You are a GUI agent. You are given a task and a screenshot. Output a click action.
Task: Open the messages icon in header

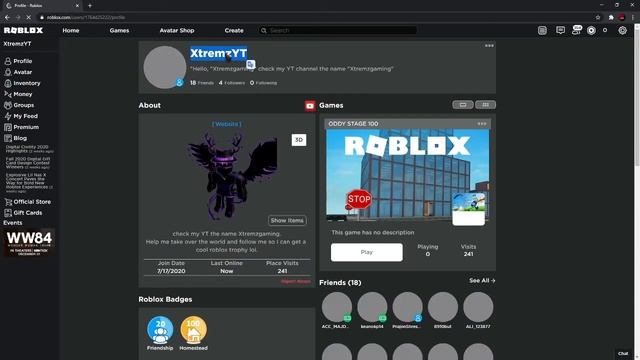tap(560, 30)
